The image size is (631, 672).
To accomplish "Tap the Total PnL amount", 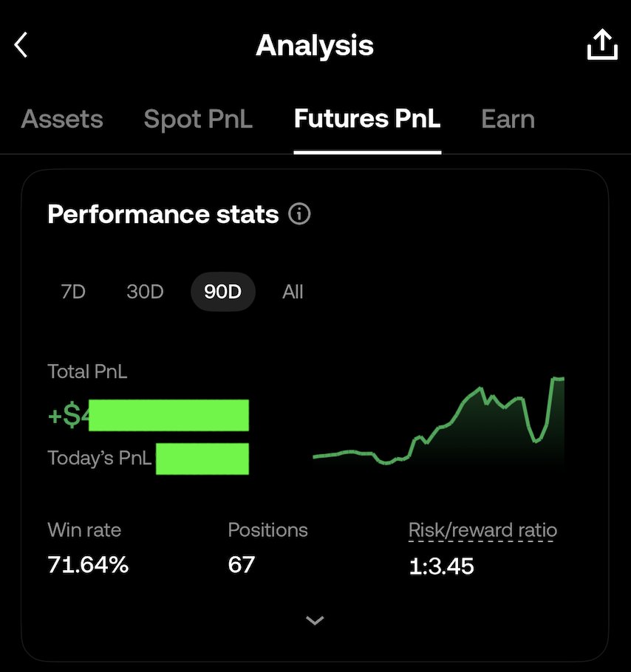I will pyautogui.click(x=149, y=415).
